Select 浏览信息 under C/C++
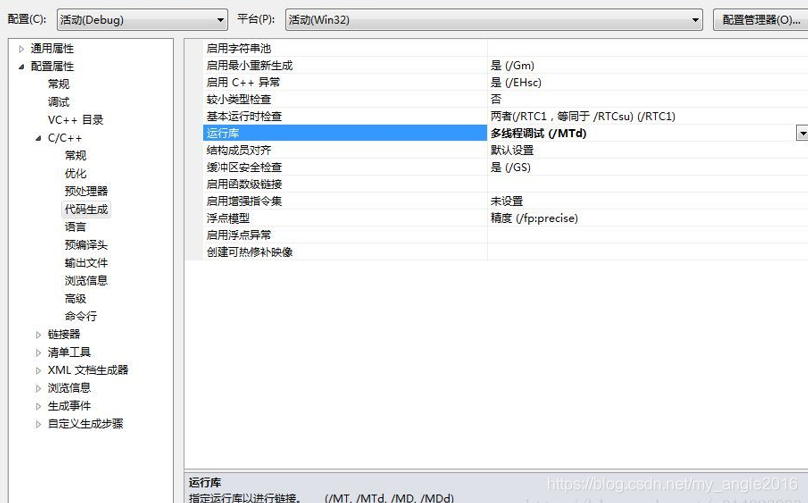 click(87, 281)
